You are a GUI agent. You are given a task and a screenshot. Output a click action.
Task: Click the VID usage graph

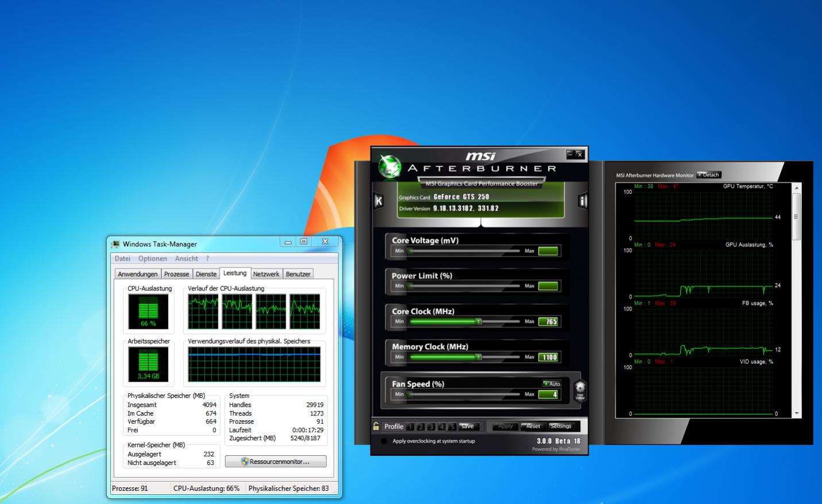[703, 390]
